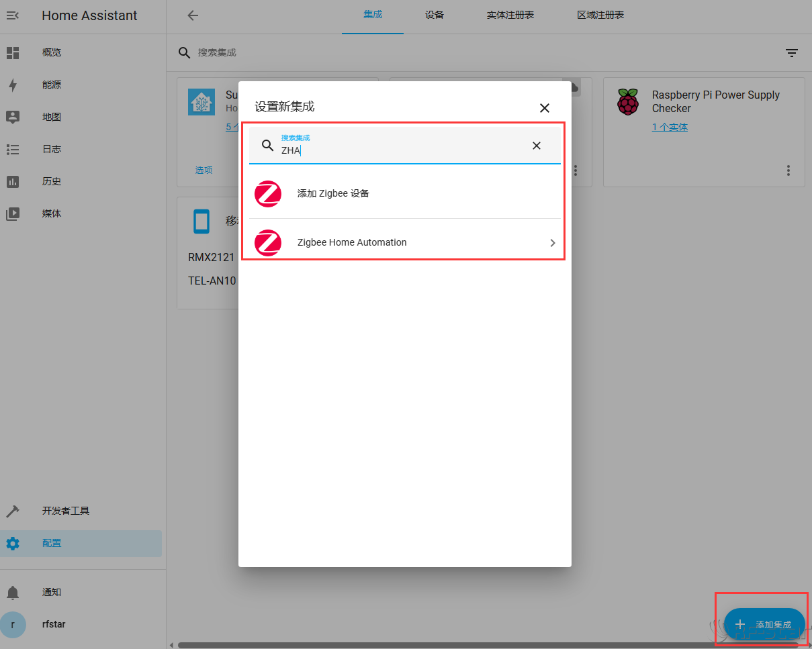Viewport: 812px width, 649px height.
Task: Click the horizontal scrollbar at bottom
Action: (488, 645)
